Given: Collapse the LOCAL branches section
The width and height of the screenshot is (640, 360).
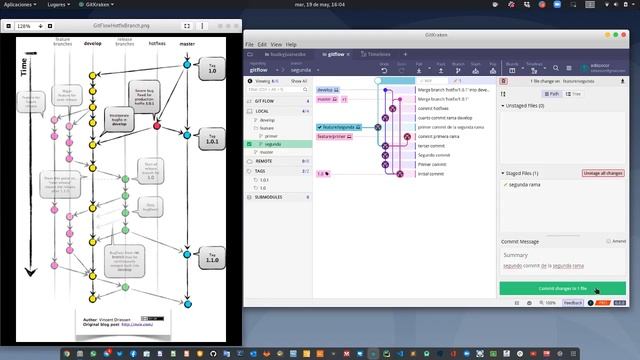Looking at the screenshot, I should [279, 111].
